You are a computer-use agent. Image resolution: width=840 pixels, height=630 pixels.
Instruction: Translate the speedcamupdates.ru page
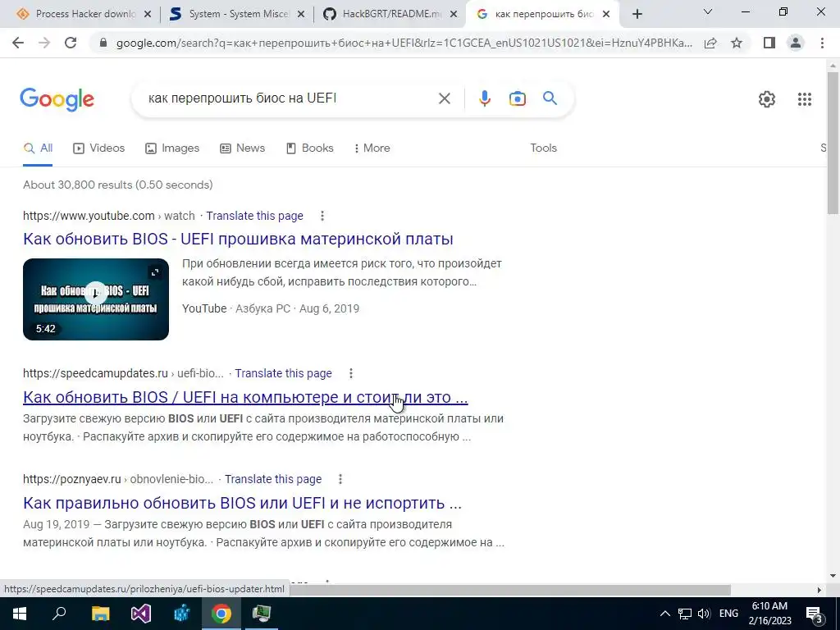(283, 373)
